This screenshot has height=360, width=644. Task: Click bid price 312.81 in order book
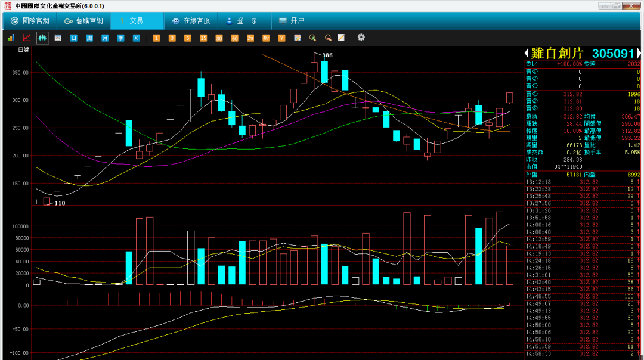coord(572,101)
